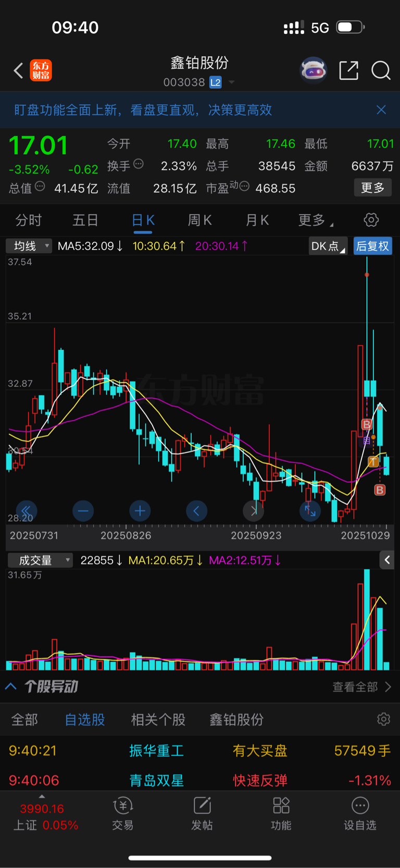Dismiss the 盯盘功能 banner
400x868 pixels.
[381, 109]
